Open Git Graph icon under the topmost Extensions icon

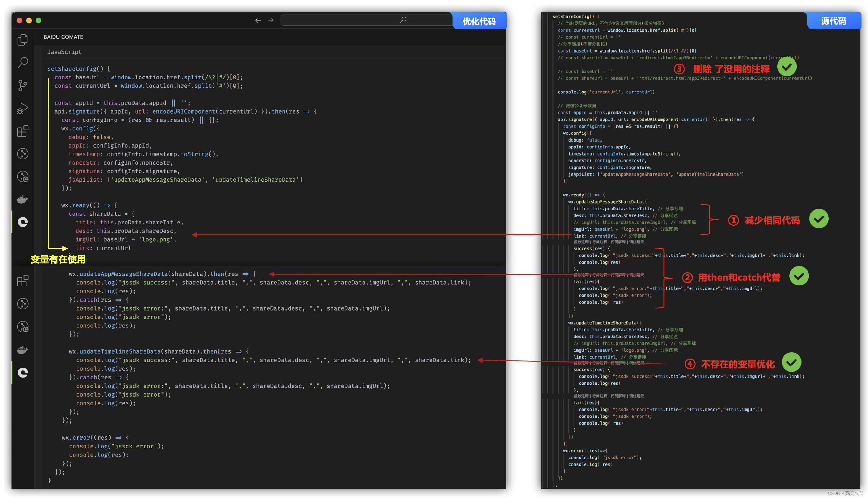pos(22,154)
